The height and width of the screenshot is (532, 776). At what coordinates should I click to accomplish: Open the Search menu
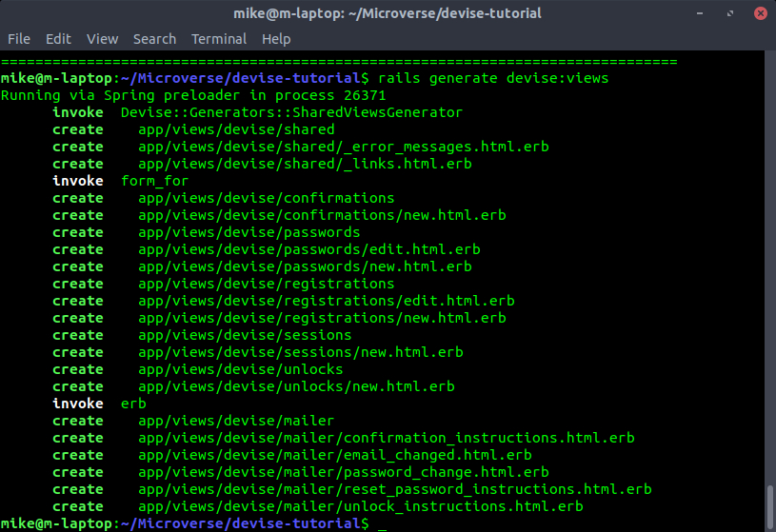pos(154,39)
